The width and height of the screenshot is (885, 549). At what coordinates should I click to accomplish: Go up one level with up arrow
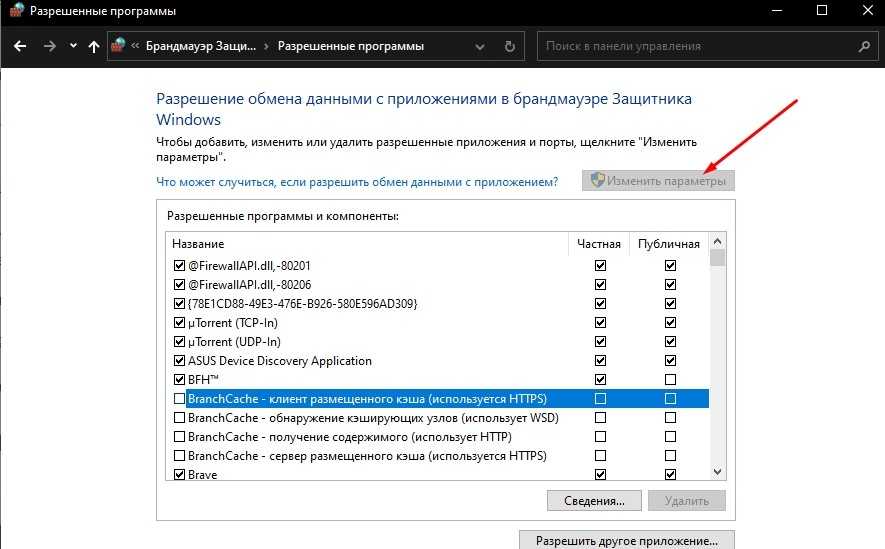point(94,46)
